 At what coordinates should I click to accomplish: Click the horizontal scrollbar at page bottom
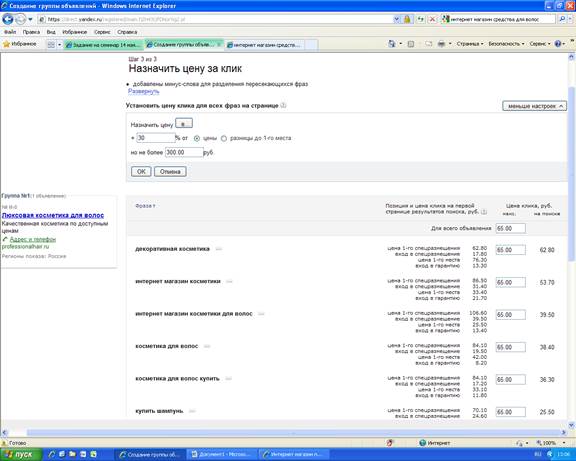point(292,432)
